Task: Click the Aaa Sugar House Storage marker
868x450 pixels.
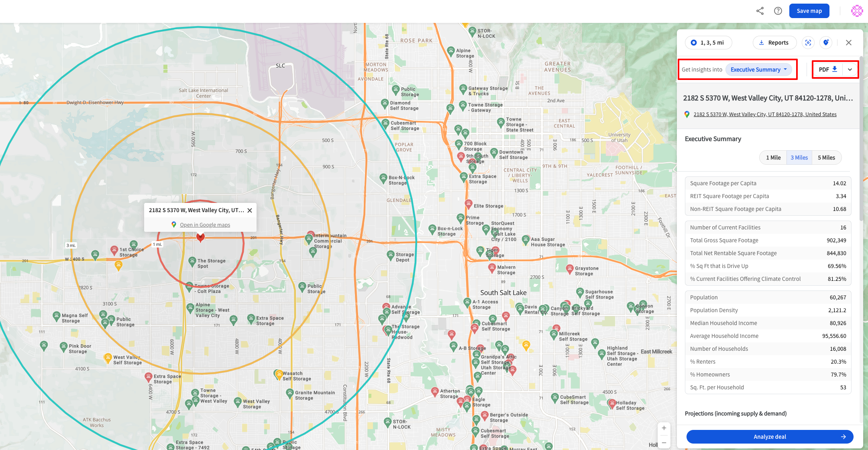Action: coord(526,240)
